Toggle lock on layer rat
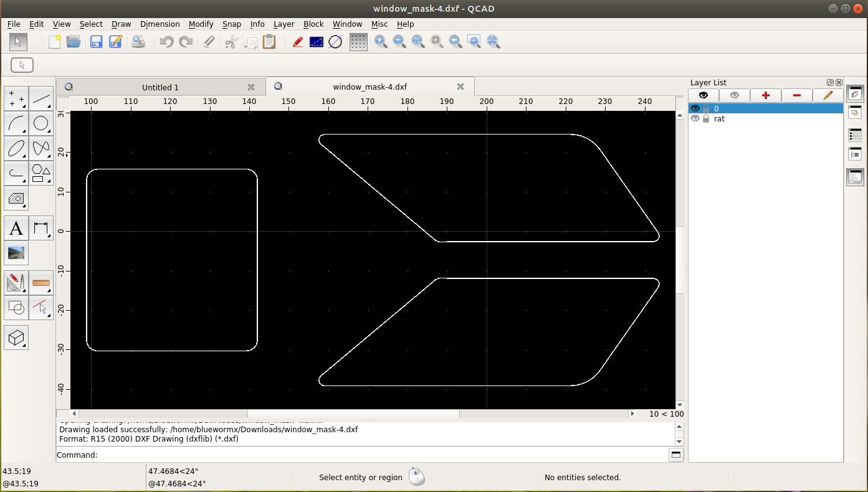 click(x=706, y=118)
